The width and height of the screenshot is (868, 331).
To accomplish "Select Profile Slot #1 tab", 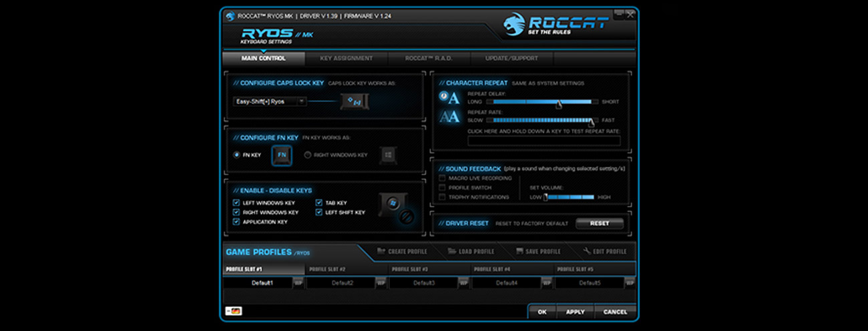I will [x=263, y=269].
